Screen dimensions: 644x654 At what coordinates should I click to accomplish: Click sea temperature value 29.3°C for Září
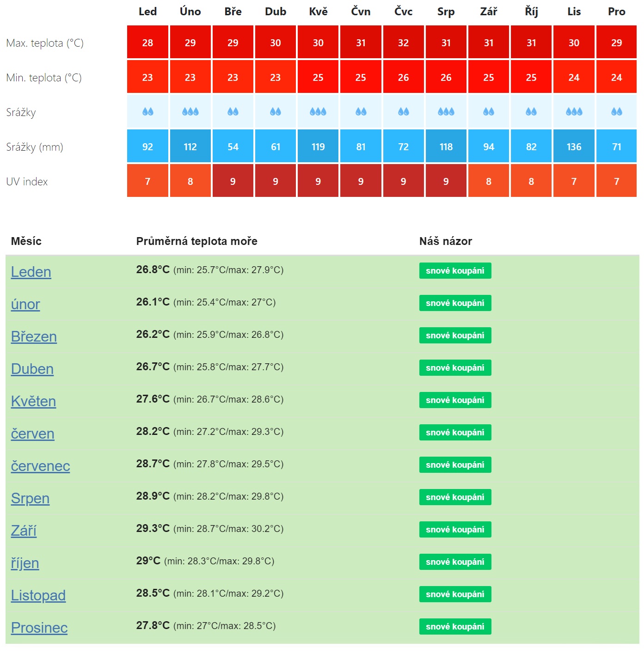click(153, 528)
